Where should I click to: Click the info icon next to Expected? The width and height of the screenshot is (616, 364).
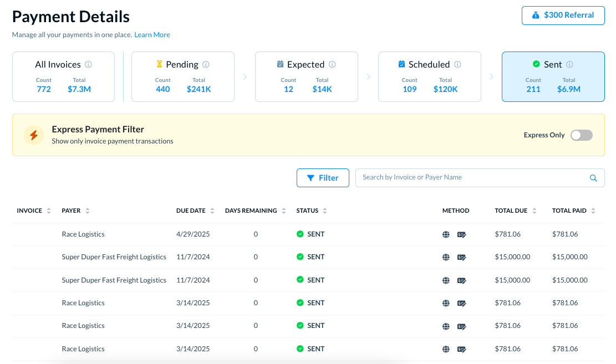click(x=332, y=65)
